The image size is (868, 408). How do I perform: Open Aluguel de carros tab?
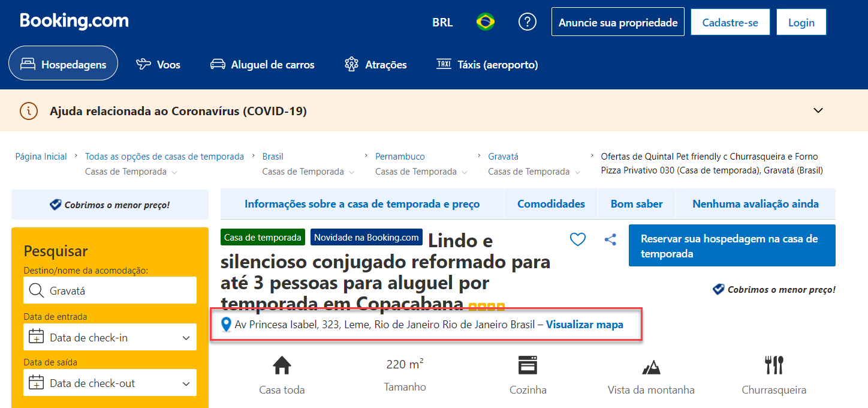(262, 64)
